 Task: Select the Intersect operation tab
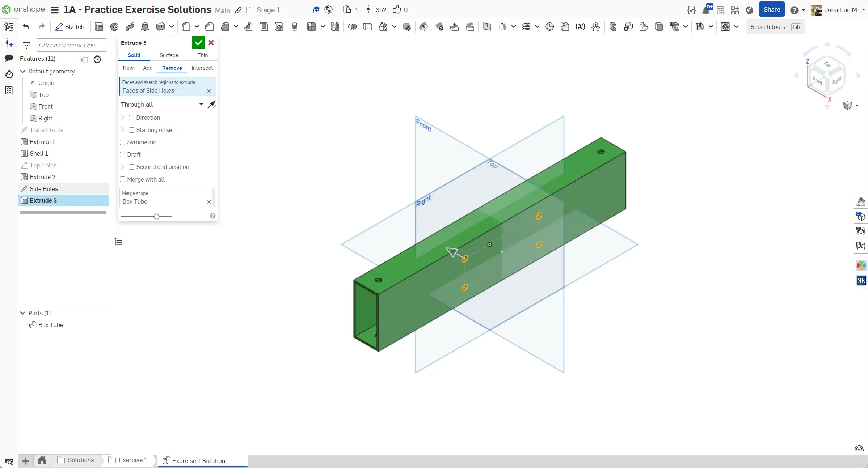[x=202, y=68]
